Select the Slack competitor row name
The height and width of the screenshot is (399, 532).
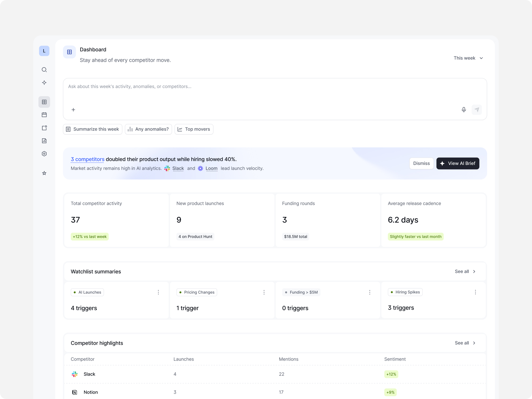[x=89, y=374]
